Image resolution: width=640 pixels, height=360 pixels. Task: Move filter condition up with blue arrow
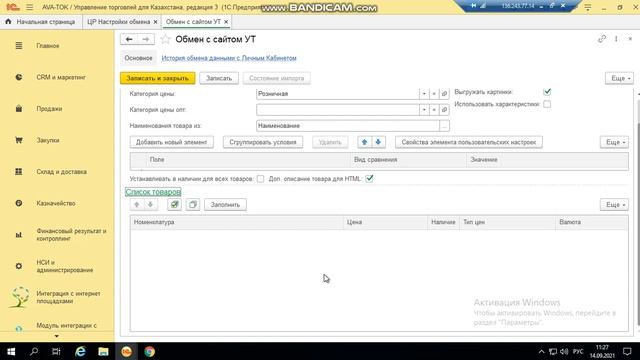pos(364,142)
